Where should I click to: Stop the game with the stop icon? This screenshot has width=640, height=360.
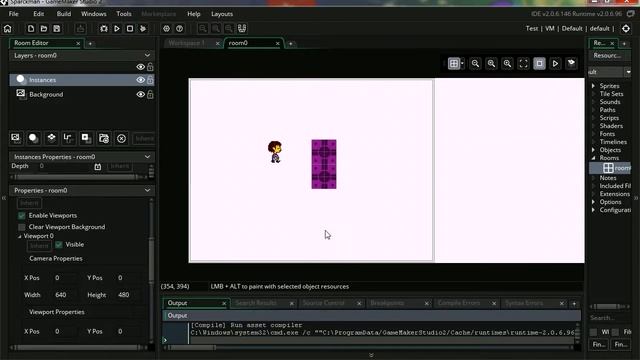(x=130, y=29)
